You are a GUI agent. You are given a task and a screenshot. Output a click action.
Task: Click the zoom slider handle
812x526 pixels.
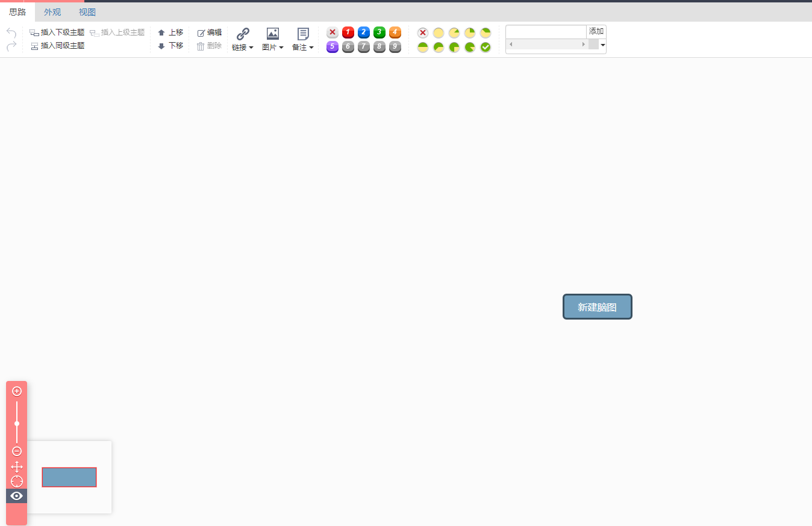tap(17, 424)
